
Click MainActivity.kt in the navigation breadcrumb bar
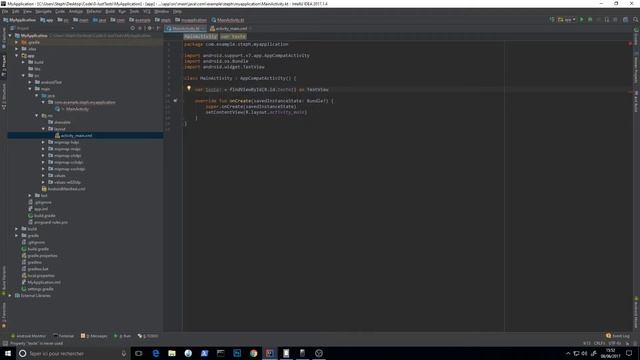click(x=228, y=20)
